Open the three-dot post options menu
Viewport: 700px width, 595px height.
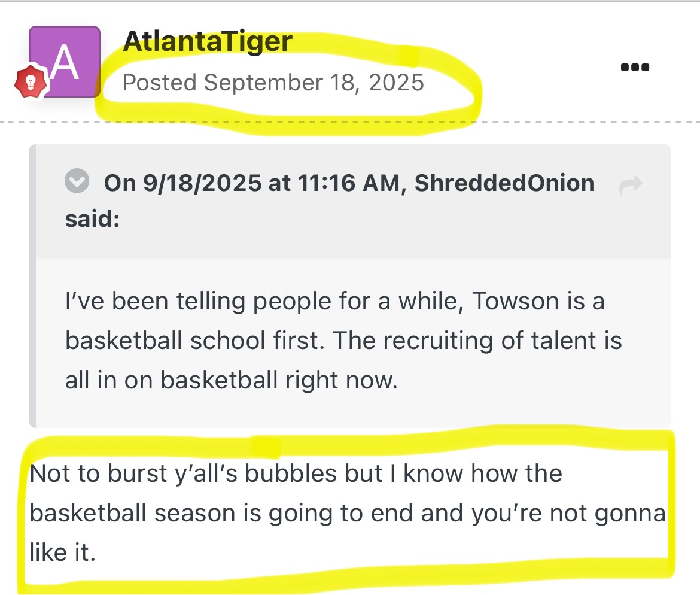click(x=635, y=67)
